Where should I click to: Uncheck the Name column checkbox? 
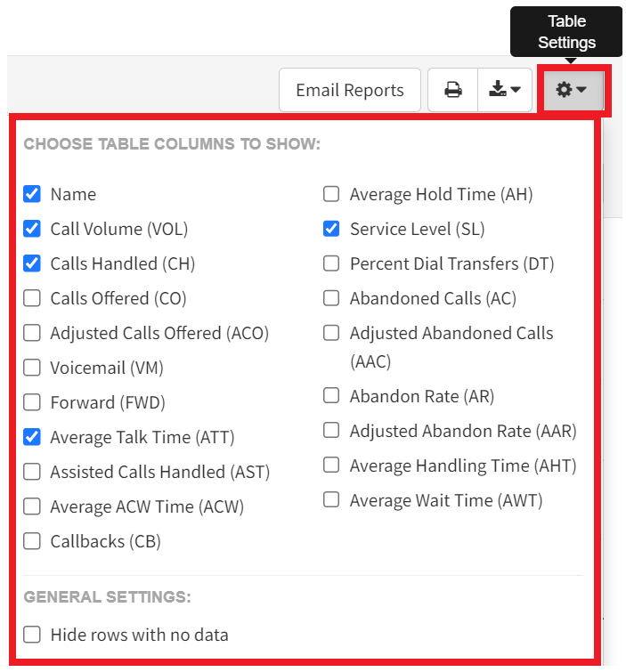tap(32, 194)
